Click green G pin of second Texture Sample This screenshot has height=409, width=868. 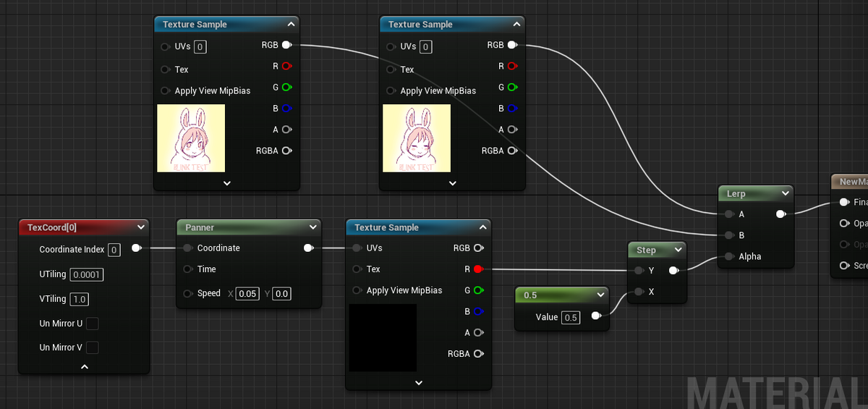click(x=512, y=88)
